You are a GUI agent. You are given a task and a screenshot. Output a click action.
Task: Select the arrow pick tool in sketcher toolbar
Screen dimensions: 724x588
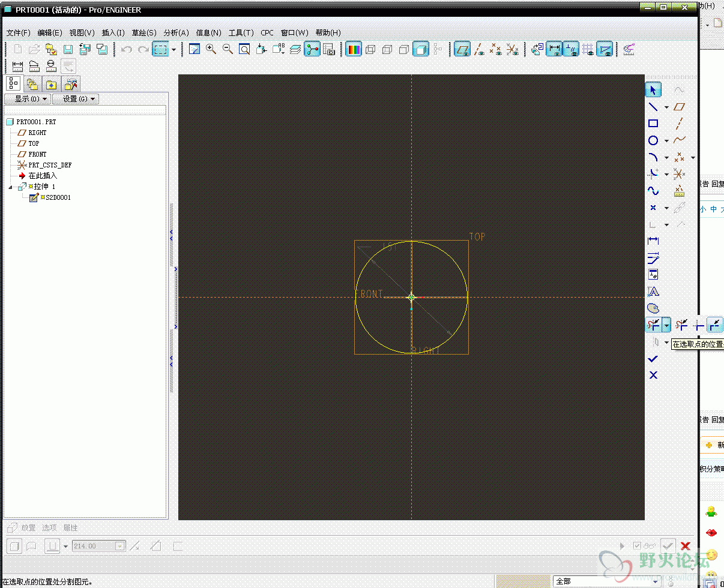(653, 90)
